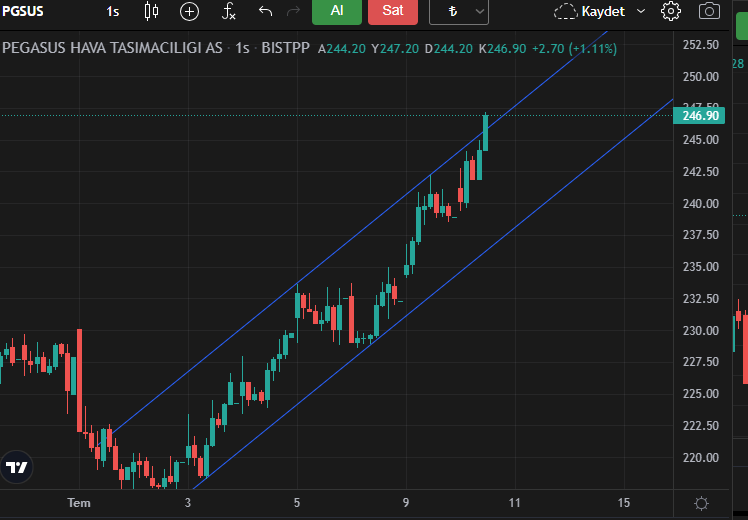Click the +2.70 (+1.11%) change value
The image size is (748, 520).
pyautogui.click(x=574, y=48)
